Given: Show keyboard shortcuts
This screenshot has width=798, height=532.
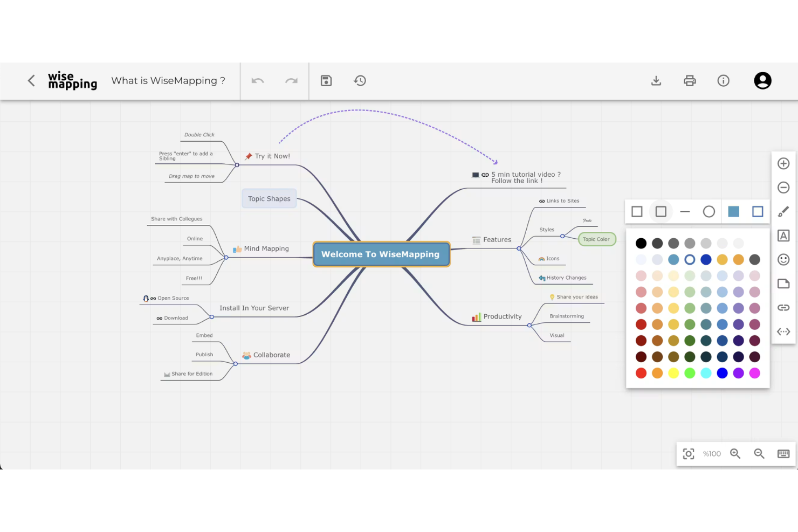Looking at the screenshot, I should tap(783, 454).
